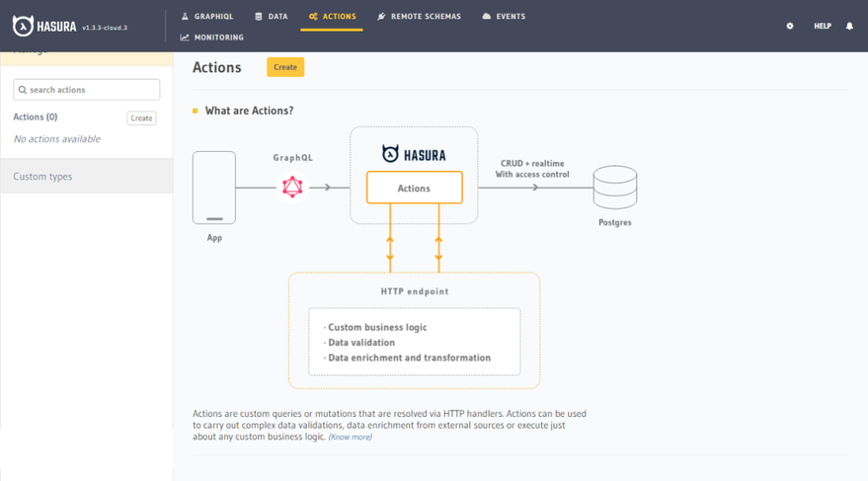Click the gears icon beside Actions
Screen dimensions: 868x481
313,17
